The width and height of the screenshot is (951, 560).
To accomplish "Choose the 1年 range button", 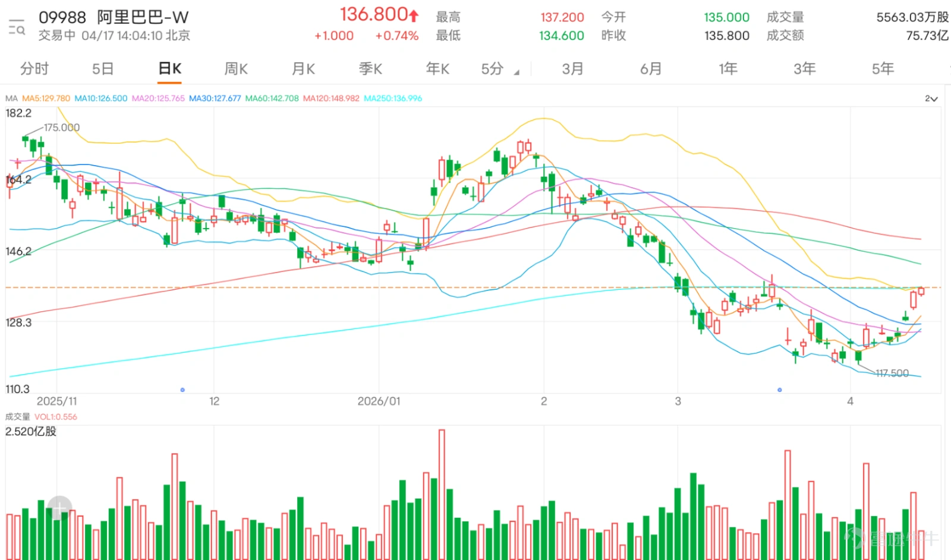I will tap(728, 69).
